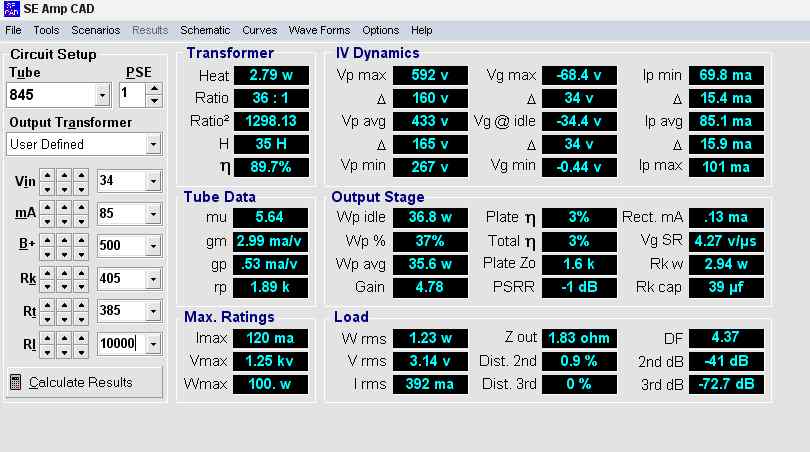810x452 pixels.
Task: Click into the Tube field showing 845
Action: tap(51, 96)
